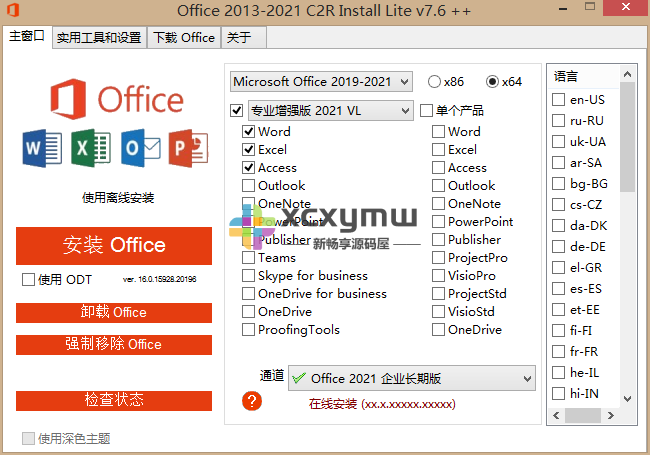This screenshot has width=650, height=455.
Task: Check the Teams checkbox
Action: click(248, 257)
